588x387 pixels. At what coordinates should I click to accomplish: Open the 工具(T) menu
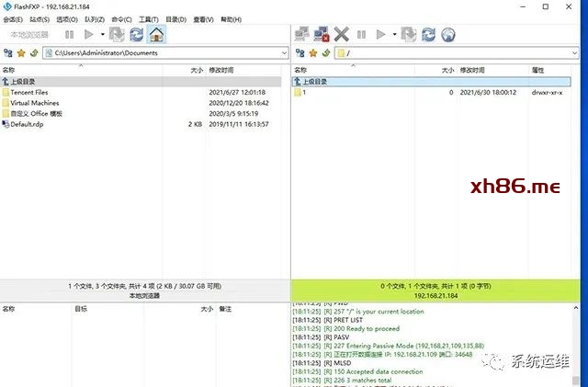[149, 19]
